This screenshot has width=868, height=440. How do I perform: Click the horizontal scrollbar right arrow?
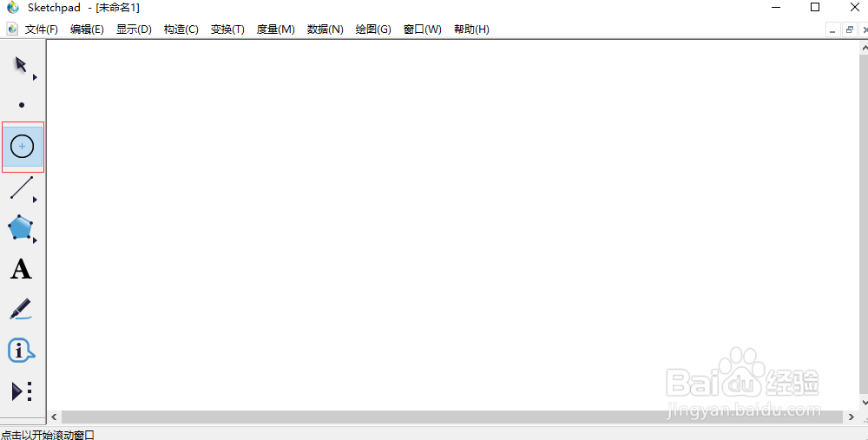coord(852,417)
